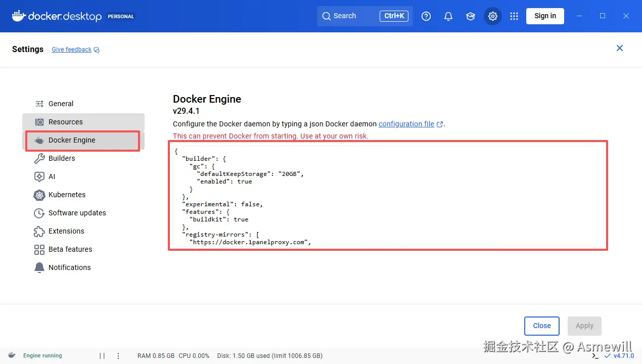Switch to the AI settings tab
The height and width of the screenshot is (364, 642).
click(83, 176)
